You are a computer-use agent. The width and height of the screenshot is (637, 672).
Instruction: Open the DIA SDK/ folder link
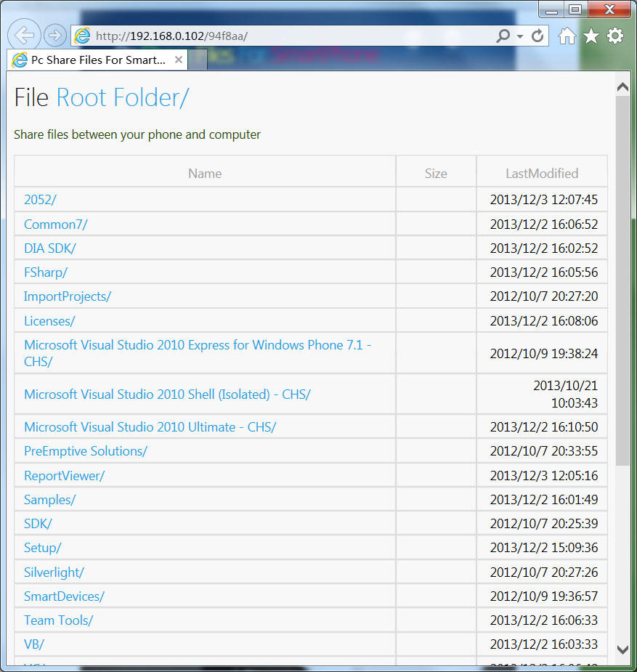tap(49, 248)
